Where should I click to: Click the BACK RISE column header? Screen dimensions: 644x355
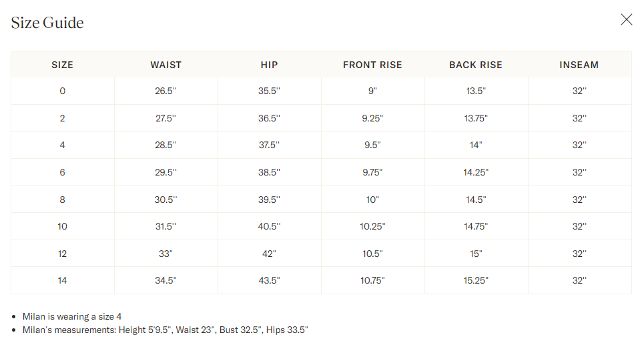[476, 65]
